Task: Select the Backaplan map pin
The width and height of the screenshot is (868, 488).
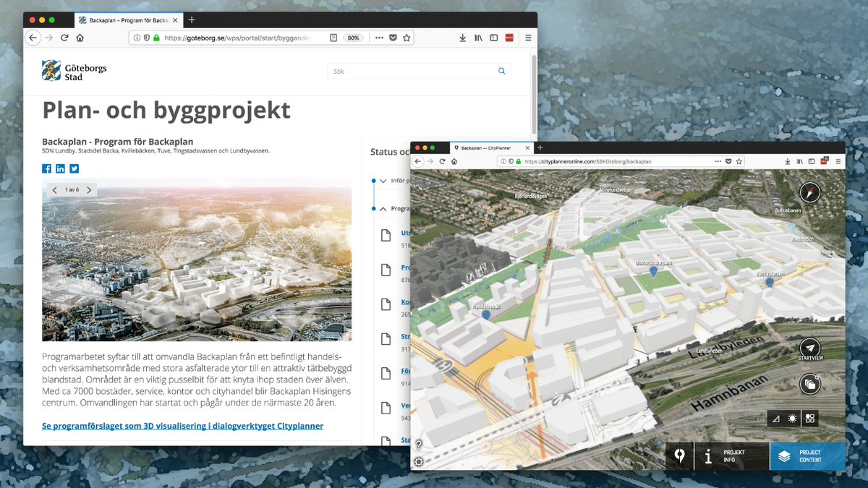Action: pos(770,283)
